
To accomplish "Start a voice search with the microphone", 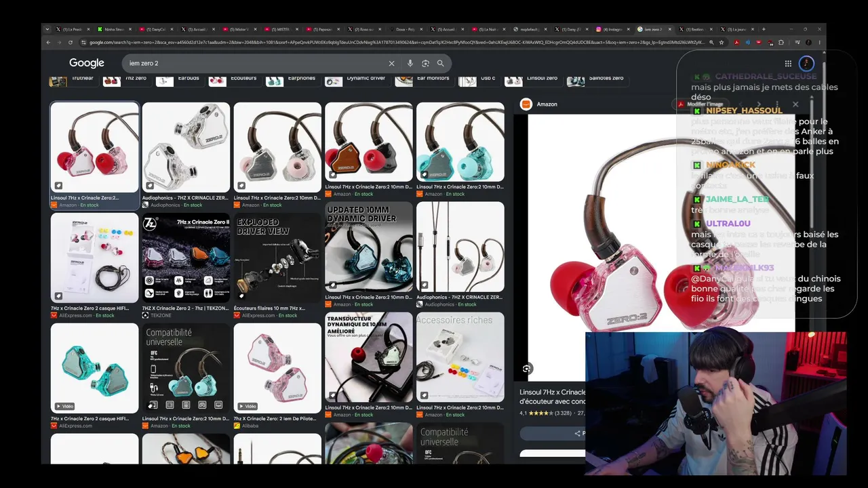I will click(x=410, y=63).
